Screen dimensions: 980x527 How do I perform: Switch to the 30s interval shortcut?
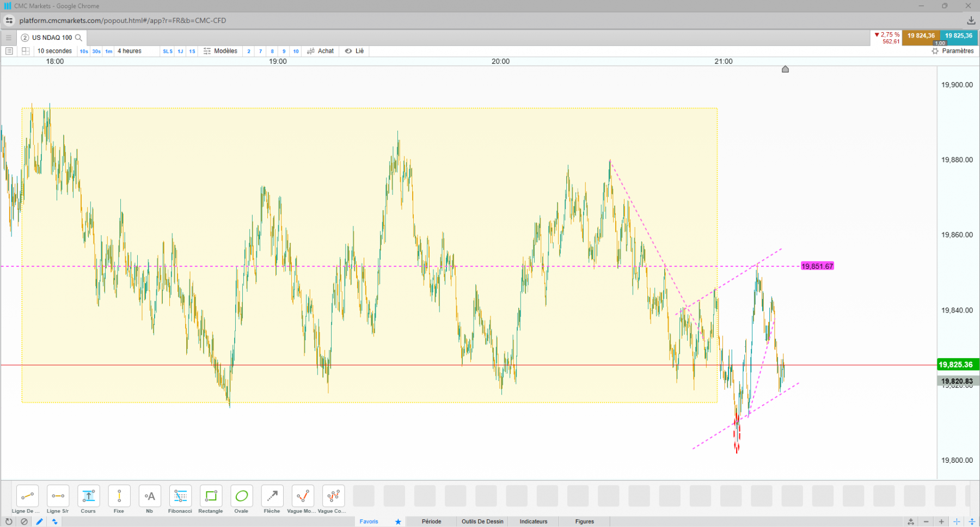[x=96, y=51]
